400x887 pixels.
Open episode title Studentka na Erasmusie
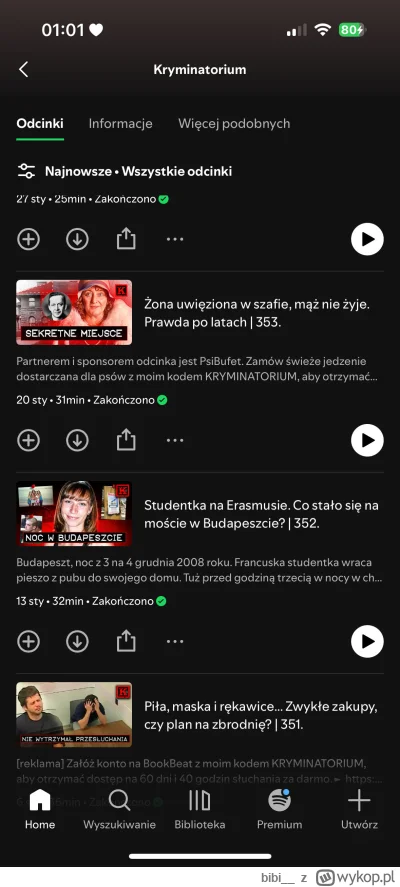point(261,514)
